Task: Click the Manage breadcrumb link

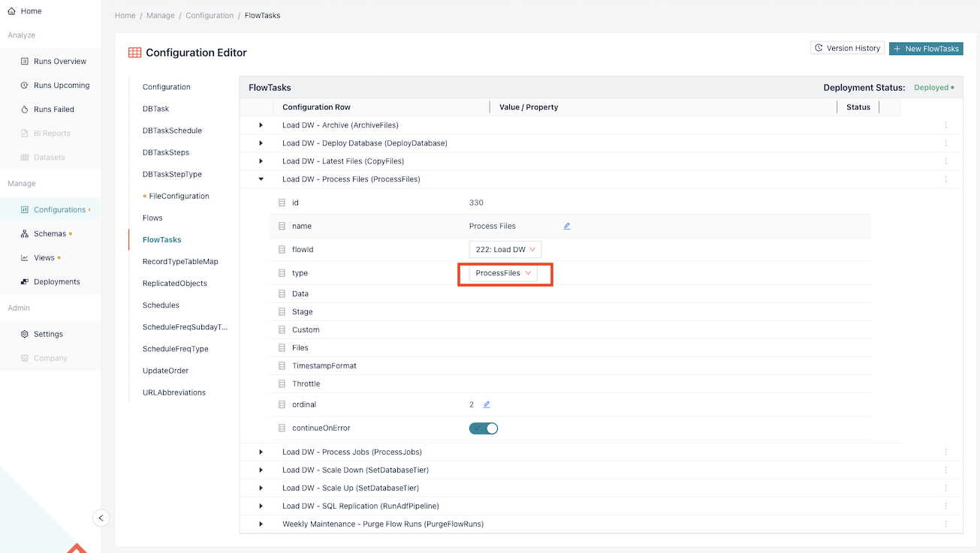Action: pyautogui.click(x=161, y=16)
